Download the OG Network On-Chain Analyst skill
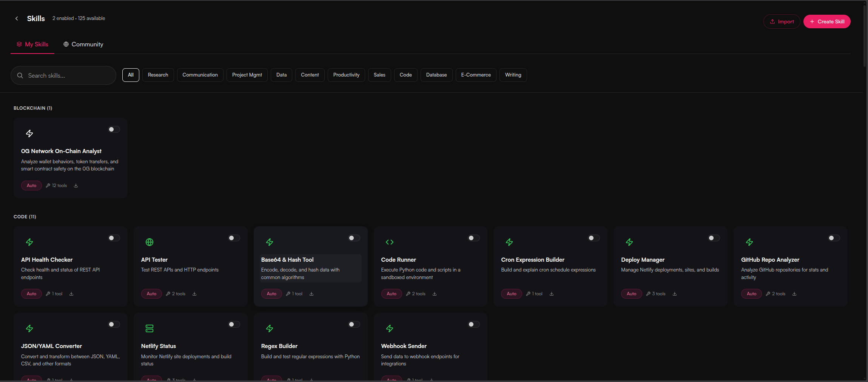The height and width of the screenshot is (382, 868). pos(76,186)
